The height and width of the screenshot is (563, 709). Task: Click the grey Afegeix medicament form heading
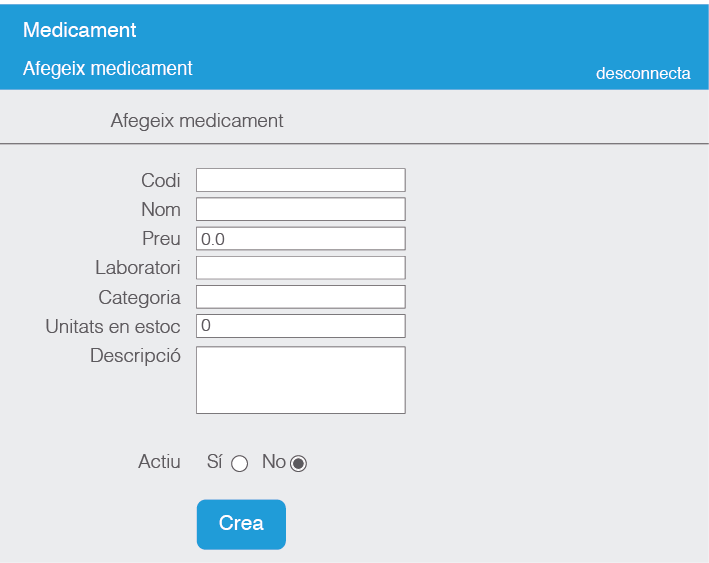pyautogui.click(x=197, y=121)
